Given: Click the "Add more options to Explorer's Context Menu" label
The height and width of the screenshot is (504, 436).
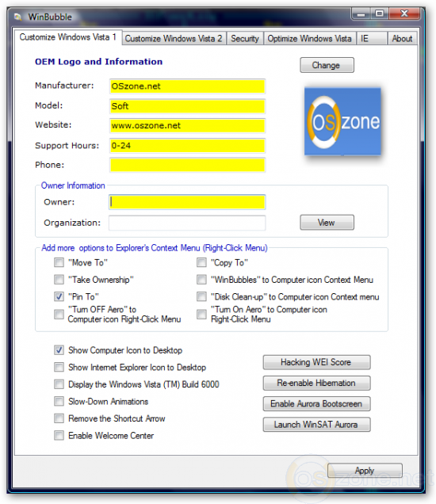Looking at the screenshot, I should (155, 248).
